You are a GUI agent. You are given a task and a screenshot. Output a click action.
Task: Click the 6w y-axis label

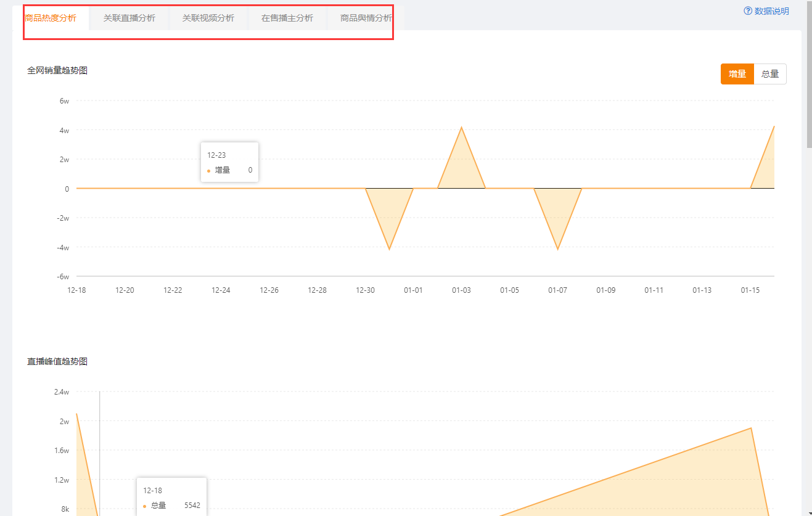(64, 100)
